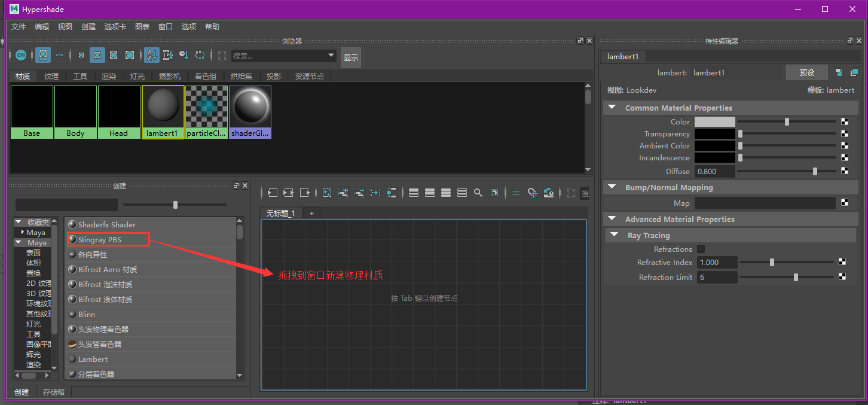Select Stingray PBS in the shader list
This screenshot has height=405, width=868.
point(99,239)
